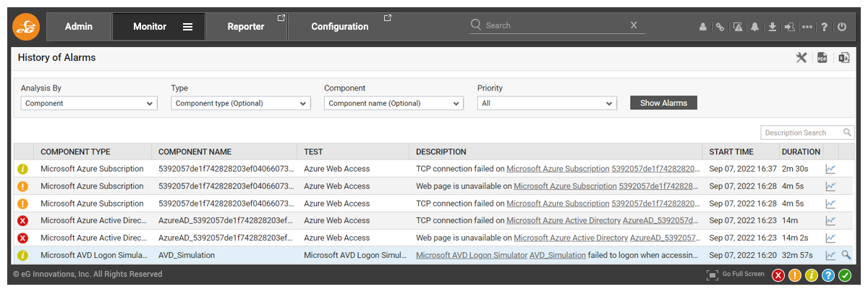Screen dimensions: 868x292
Task: Open the Analysis By dropdown
Action: coord(89,104)
